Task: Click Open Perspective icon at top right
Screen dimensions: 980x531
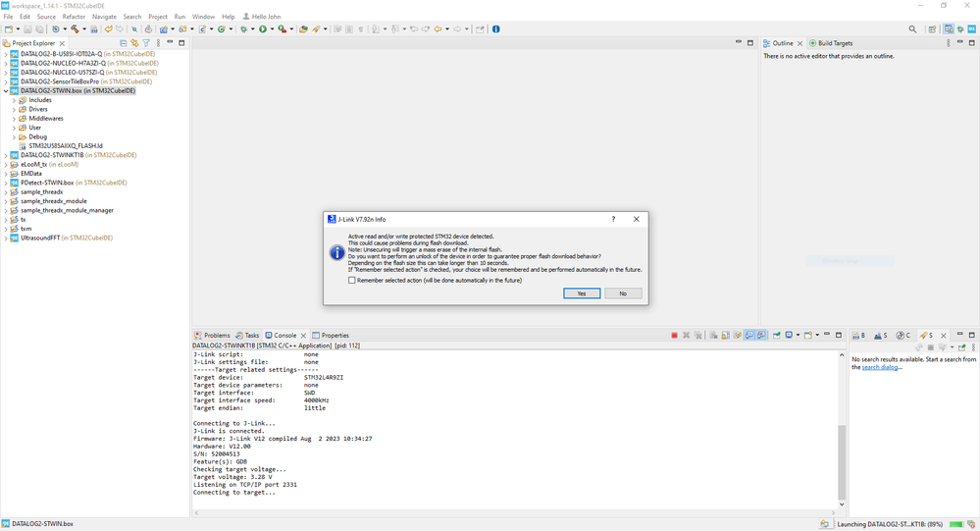Action: (x=932, y=28)
